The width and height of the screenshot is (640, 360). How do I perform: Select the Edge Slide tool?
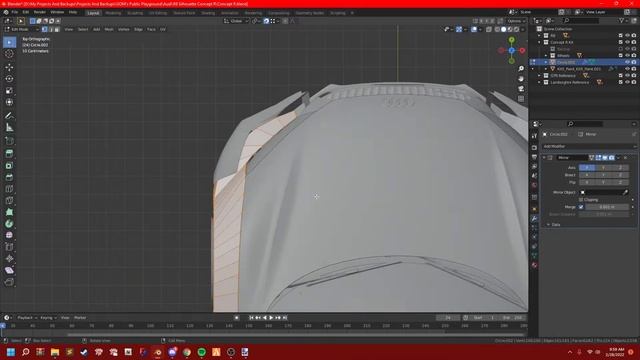pyautogui.click(x=9, y=247)
